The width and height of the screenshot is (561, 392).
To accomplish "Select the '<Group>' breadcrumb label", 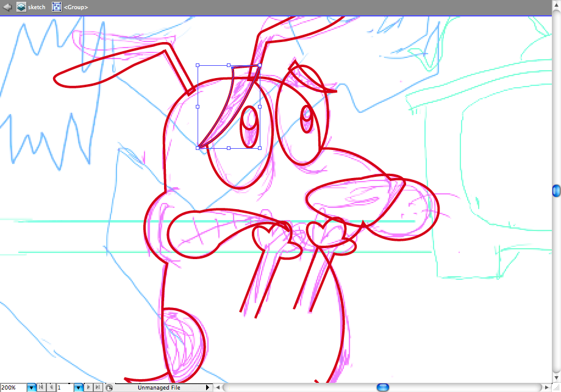I will point(76,7).
